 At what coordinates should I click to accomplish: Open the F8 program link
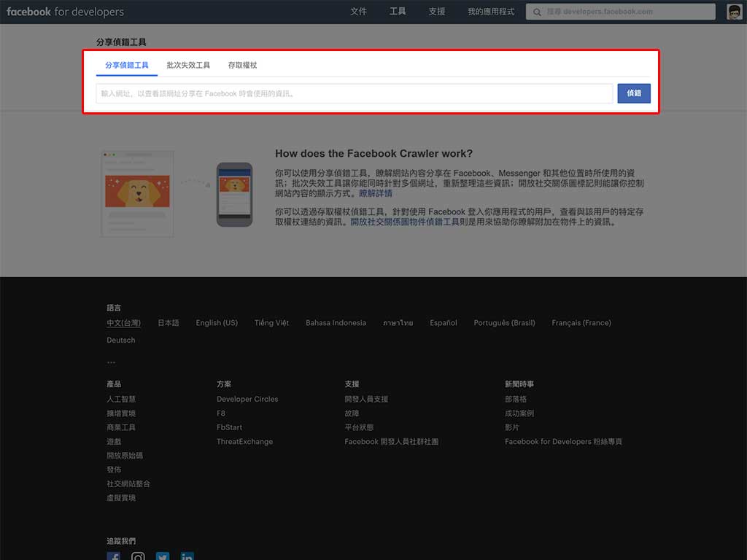[221, 413]
